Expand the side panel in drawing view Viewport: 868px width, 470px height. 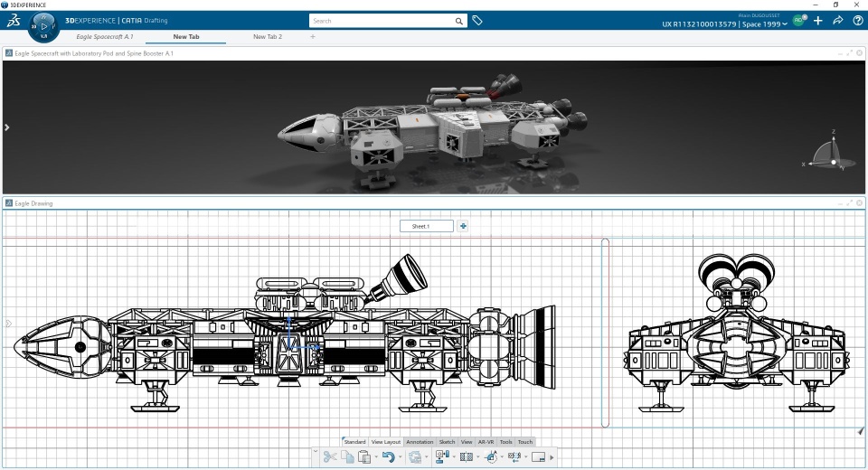(8, 324)
